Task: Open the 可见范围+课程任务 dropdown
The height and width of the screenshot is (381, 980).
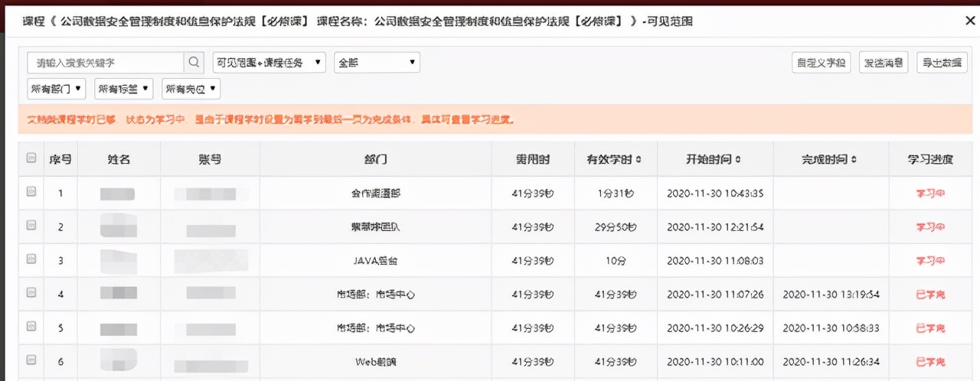Action: point(269,63)
